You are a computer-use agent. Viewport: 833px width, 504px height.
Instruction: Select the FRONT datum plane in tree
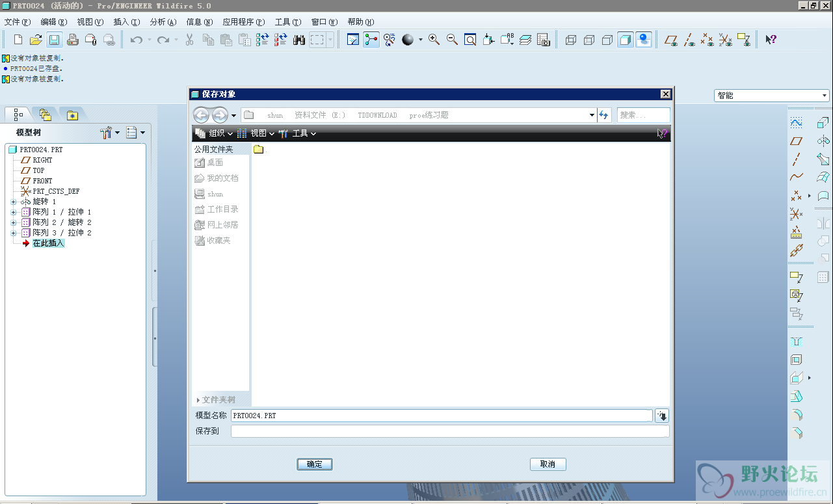pyautogui.click(x=42, y=181)
